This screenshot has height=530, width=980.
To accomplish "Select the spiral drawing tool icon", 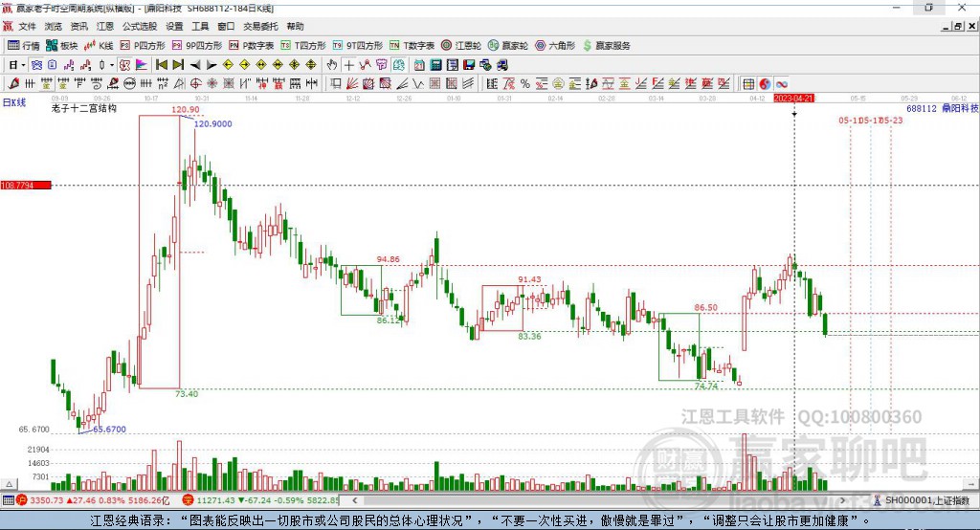I will (97, 84).
